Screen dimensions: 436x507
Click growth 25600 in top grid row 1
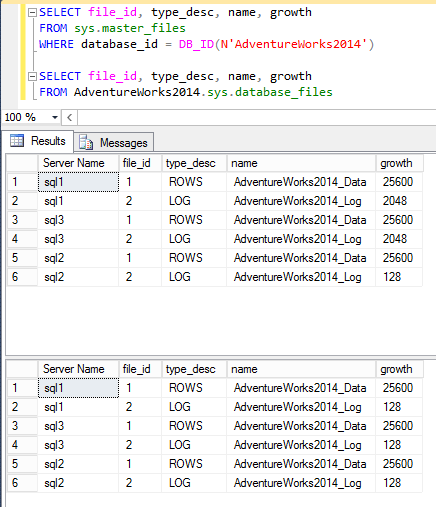(399, 182)
